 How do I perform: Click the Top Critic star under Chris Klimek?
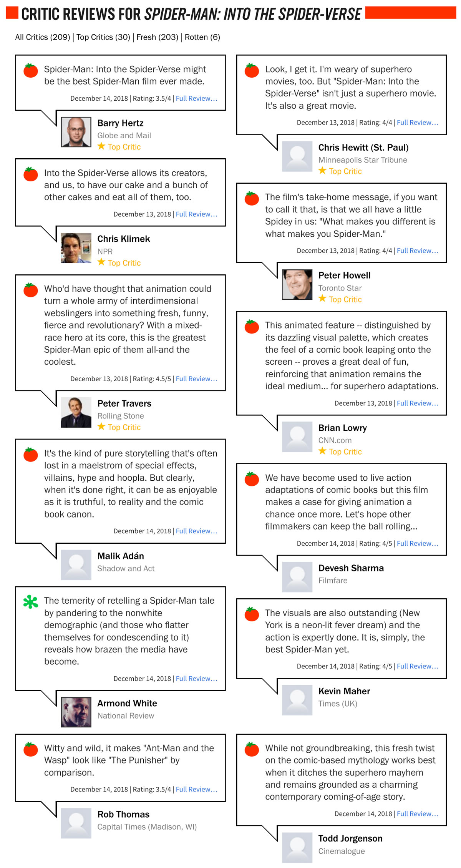coord(101,262)
